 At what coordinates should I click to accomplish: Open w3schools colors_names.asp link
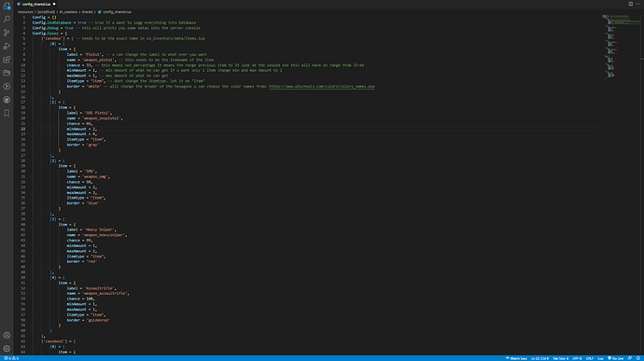(322, 86)
